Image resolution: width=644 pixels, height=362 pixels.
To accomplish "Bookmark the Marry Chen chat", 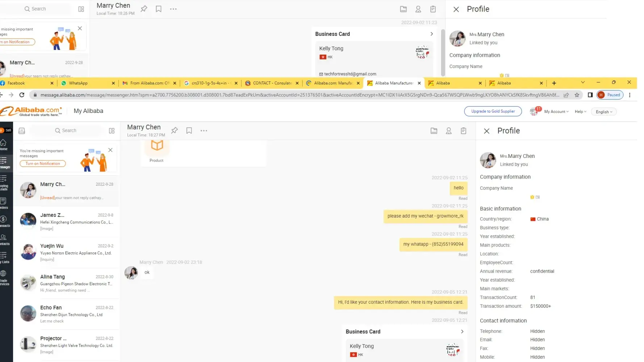I will (x=189, y=131).
